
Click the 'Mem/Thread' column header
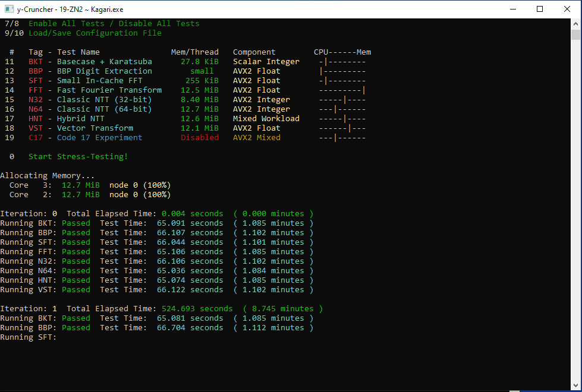[x=195, y=52]
